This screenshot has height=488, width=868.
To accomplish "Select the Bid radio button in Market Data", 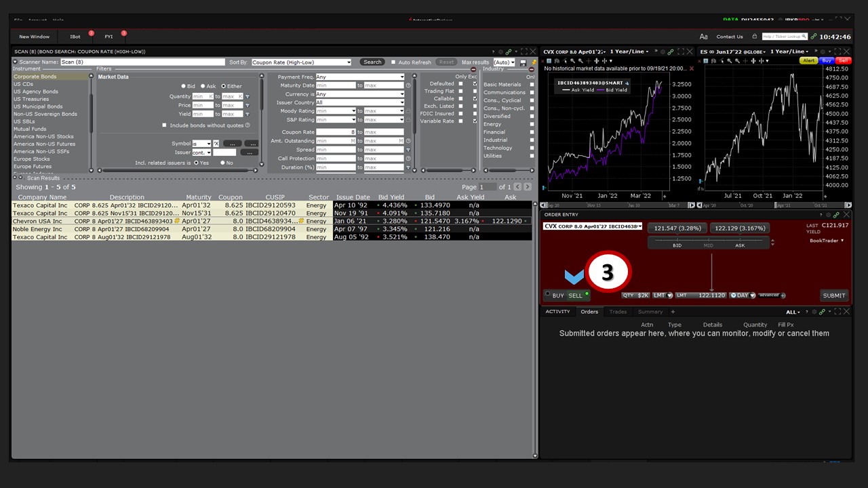I will tap(183, 86).
